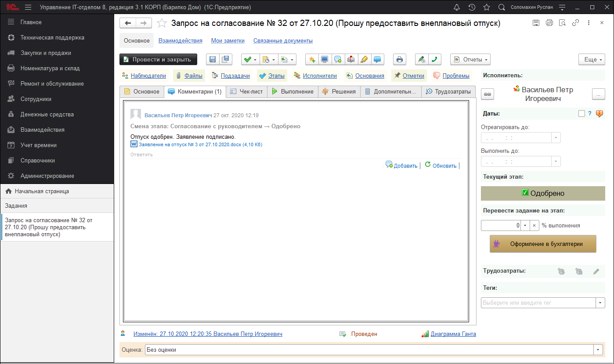Toggle the checkbox in the Даты section
The width and height of the screenshot is (614, 364).
click(x=581, y=114)
